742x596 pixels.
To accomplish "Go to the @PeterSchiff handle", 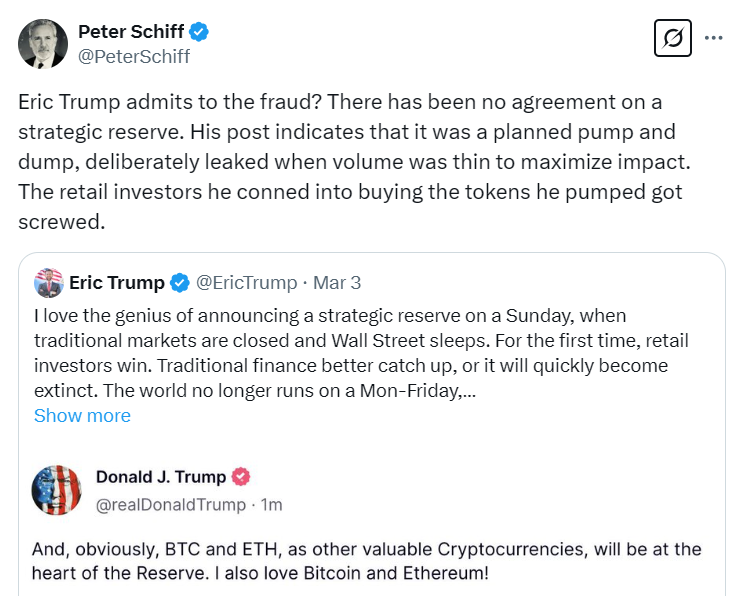I will click(134, 56).
